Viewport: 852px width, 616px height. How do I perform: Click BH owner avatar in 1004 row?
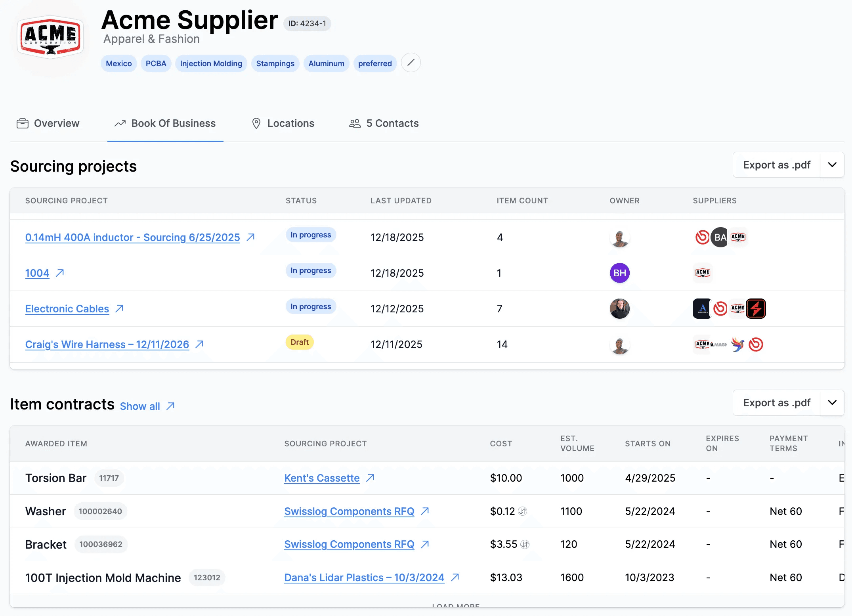pyautogui.click(x=619, y=273)
